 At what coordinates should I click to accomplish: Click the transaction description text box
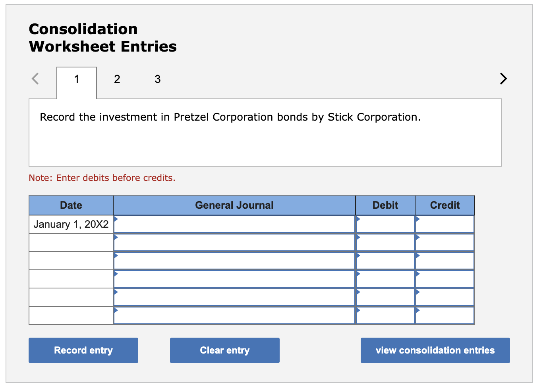click(x=265, y=132)
